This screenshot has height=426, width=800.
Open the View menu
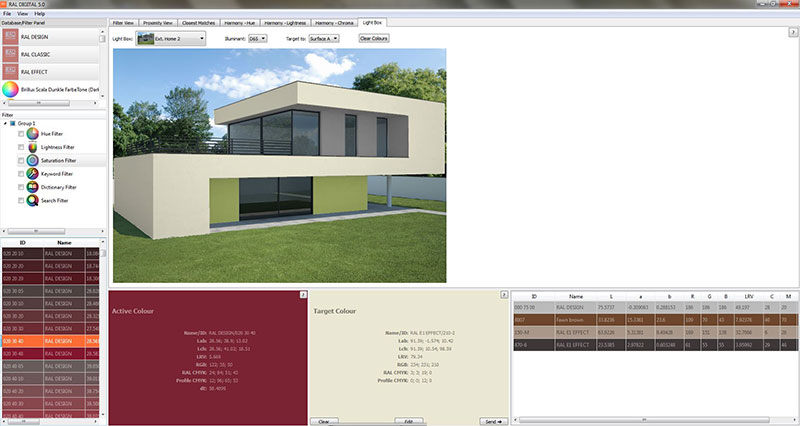coord(22,14)
